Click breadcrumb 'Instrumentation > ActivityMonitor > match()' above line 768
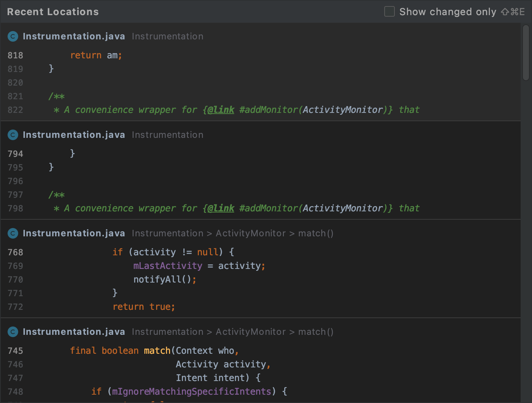Image resolution: width=532 pixels, height=403 pixels. tap(233, 233)
